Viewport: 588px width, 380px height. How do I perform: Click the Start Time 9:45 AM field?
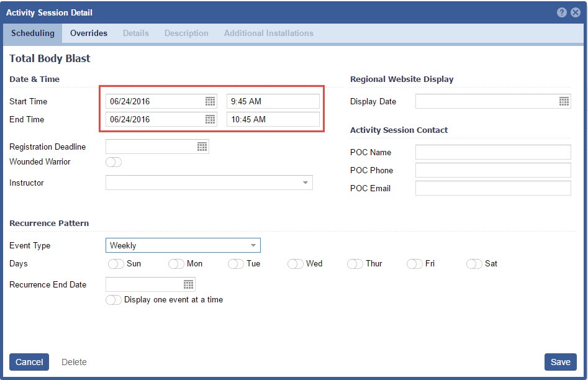(x=273, y=101)
